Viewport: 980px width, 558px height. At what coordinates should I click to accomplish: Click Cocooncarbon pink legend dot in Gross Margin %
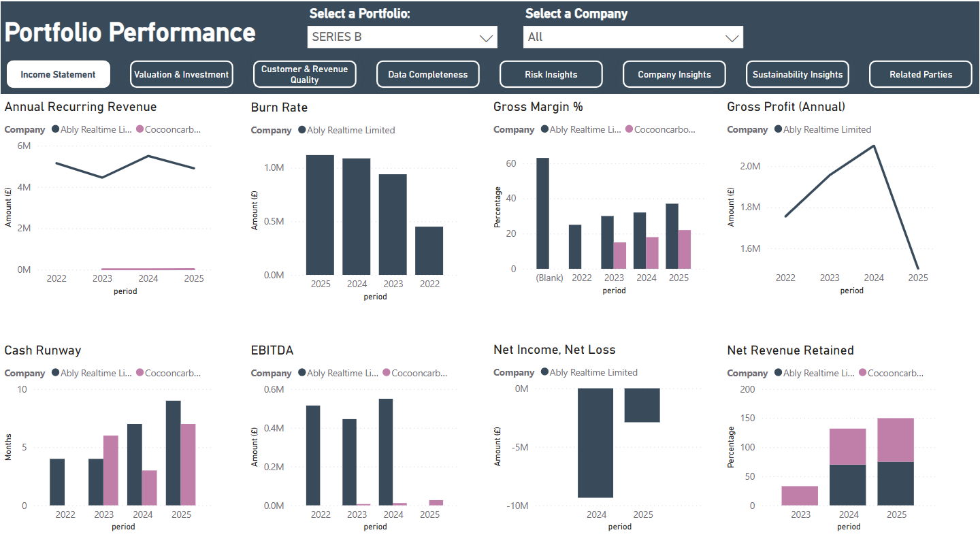[629, 129]
